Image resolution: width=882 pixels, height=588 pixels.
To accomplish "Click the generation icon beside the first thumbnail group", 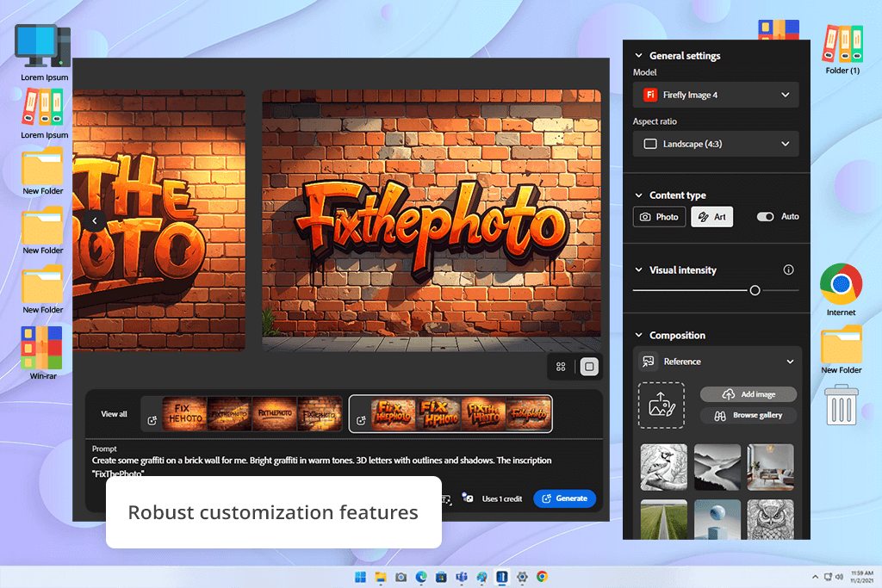I will [x=152, y=420].
